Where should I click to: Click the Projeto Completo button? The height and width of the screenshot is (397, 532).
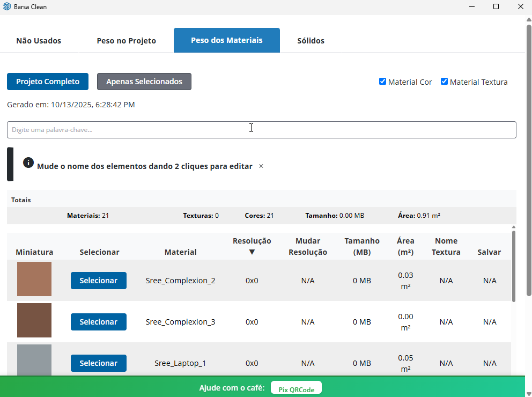pos(48,82)
